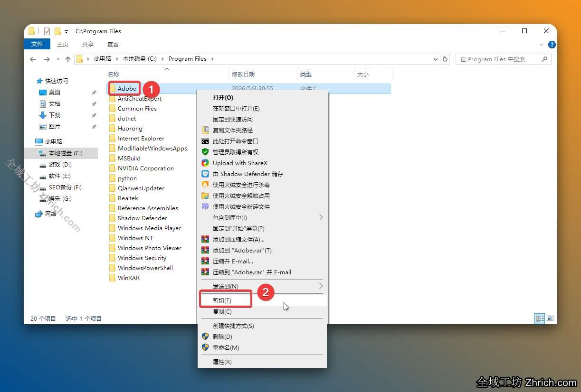Choose 固定到快速访问 menu item
The height and width of the screenshot is (392, 581).
pyautogui.click(x=262, y=119)
